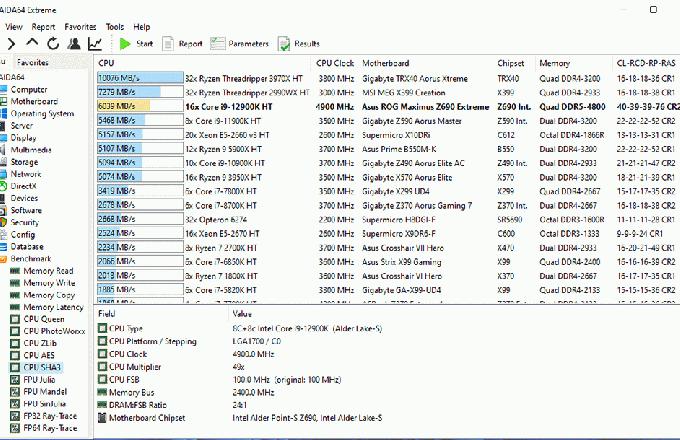This screenshot has width=680, height=440.
Task: Open the Results toolbar button
Action: point(299,44)
